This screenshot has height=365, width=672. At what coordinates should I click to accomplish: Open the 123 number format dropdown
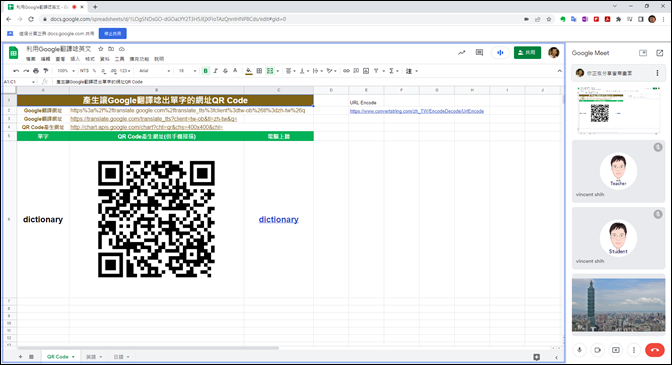(x=125, y=71)
